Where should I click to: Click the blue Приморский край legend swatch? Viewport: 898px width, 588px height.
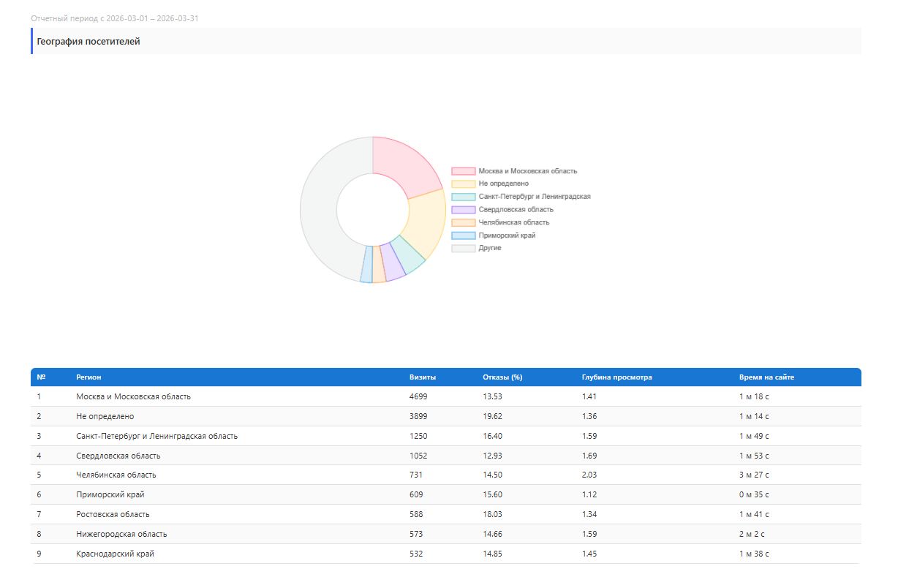(x=463, y=235)
